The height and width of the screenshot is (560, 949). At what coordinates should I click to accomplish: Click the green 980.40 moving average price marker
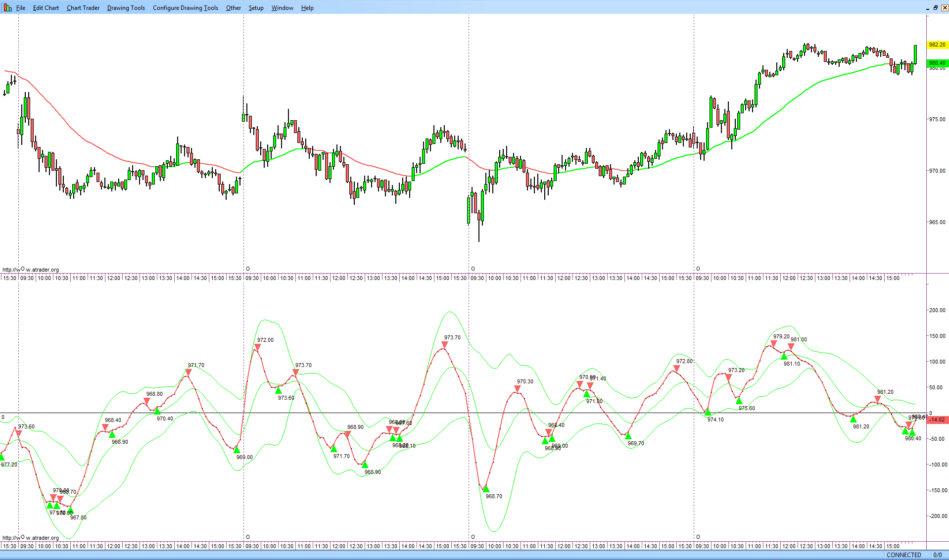[937, 63]
